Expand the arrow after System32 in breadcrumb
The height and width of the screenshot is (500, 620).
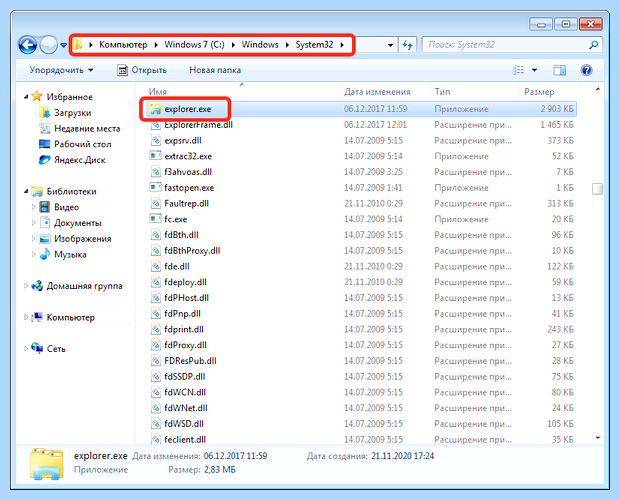342,45
